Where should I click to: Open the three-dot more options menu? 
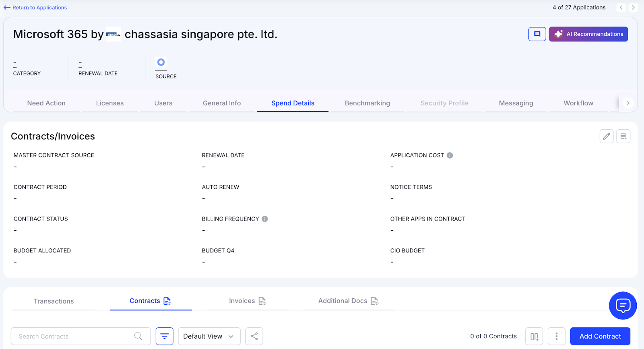click(x=557, y=336)
